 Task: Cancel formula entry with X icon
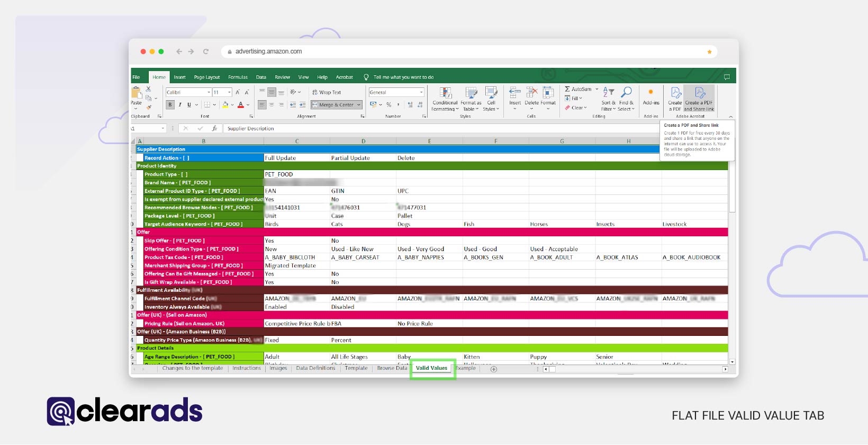tap(186, 128)
